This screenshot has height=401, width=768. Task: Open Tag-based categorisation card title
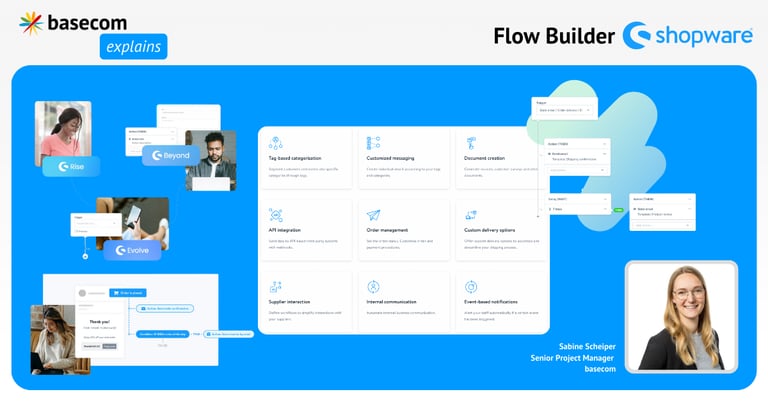(295, 158)
